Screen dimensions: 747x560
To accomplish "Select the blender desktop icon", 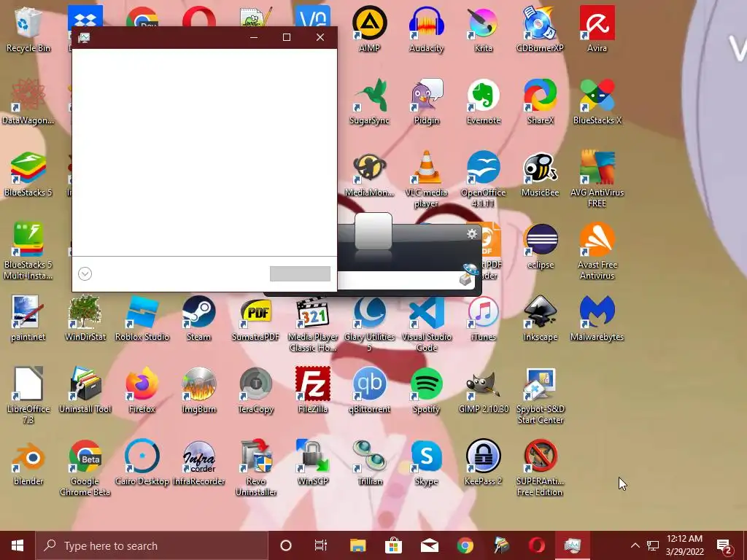I will click(x=28, y=463).
